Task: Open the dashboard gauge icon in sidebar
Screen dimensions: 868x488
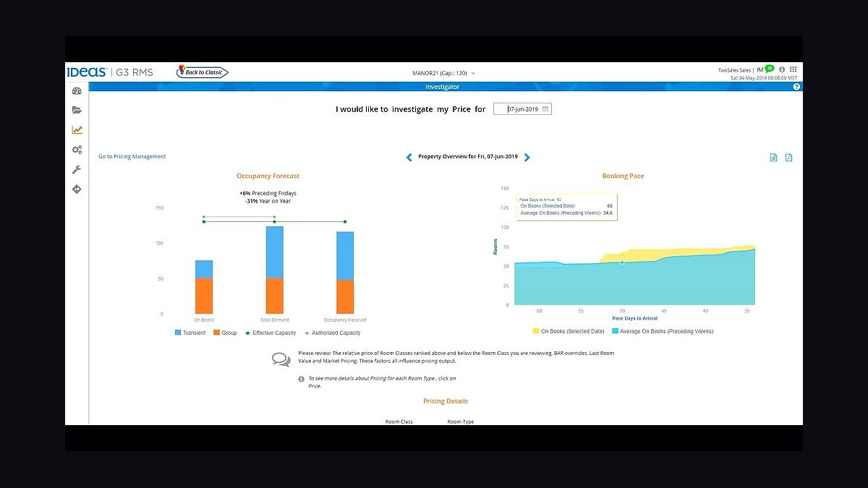Action: pos(77,90)
